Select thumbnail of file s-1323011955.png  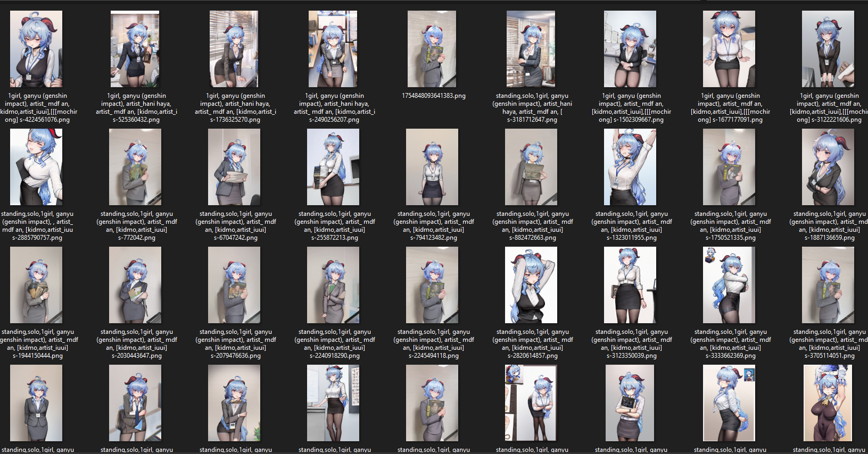click(630, 167)
